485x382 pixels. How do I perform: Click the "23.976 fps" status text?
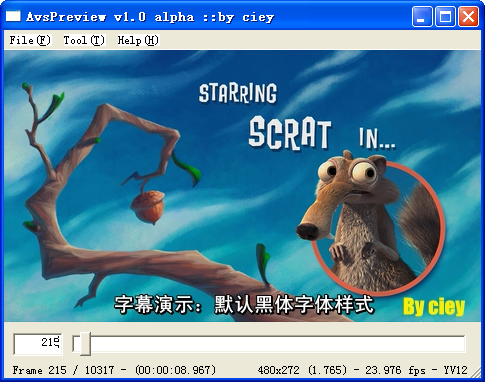click(395, 370)
